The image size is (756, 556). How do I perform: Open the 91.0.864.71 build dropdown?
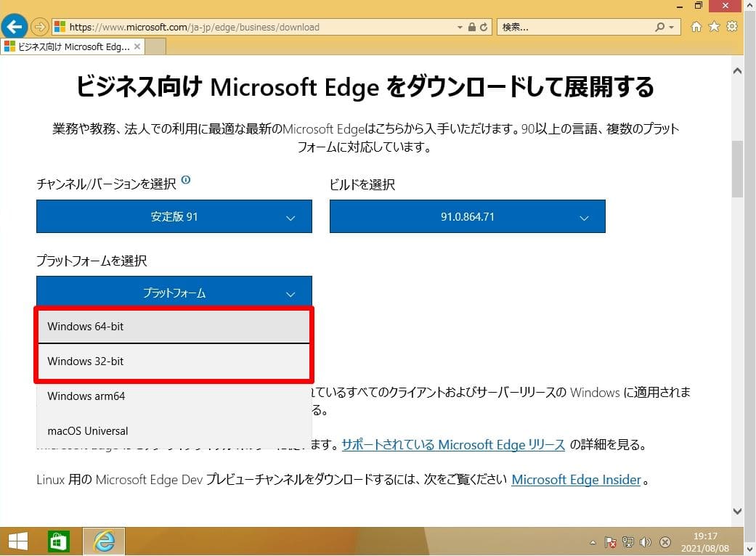[467, 216]
